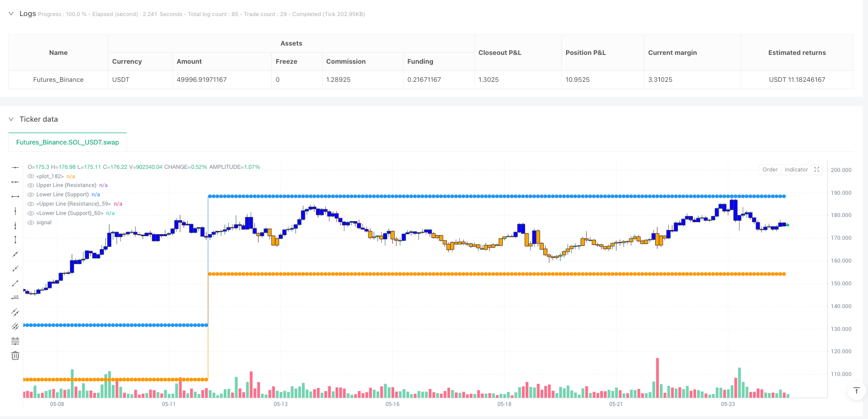Click the Order button on chart
Screen dimensions: 868x419
coord(770,169)
